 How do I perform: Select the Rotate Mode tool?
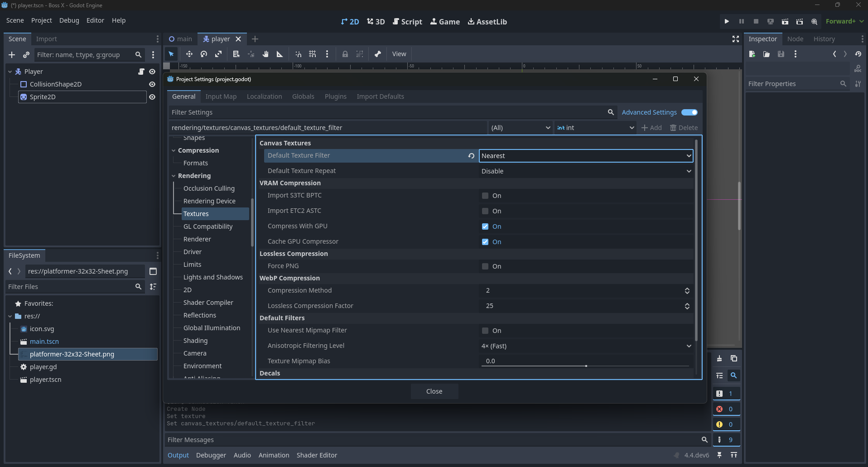coord(204,54)
